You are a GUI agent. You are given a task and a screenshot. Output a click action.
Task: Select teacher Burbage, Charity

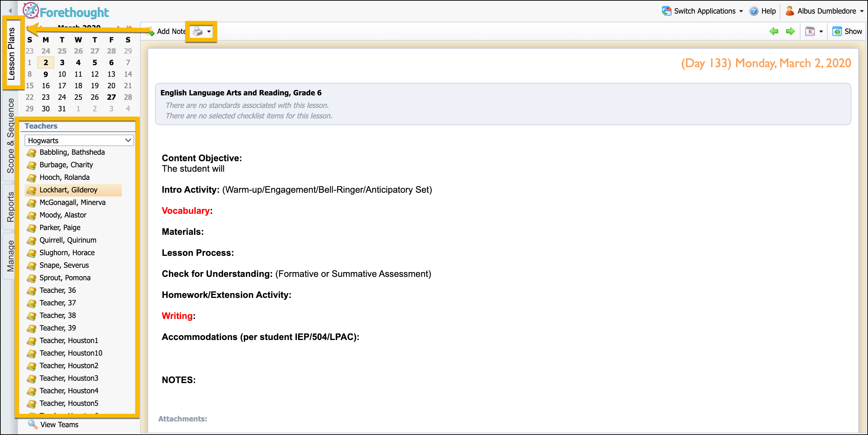pos(66,165)
